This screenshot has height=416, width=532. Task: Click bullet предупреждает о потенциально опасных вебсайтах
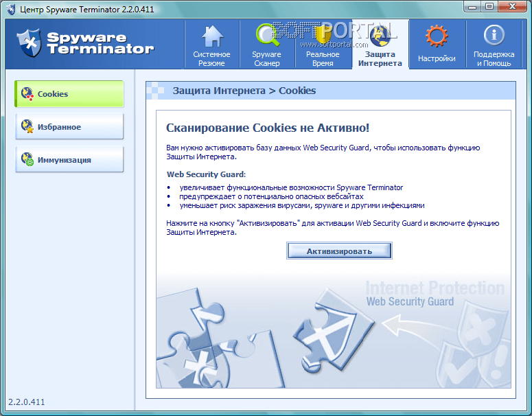(x=271, y=196)
